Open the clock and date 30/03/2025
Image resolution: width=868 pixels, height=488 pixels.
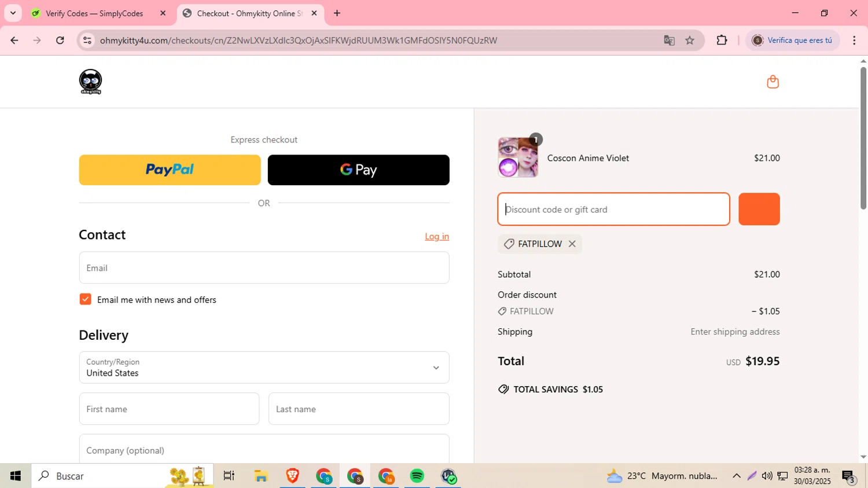coord(812,476)
